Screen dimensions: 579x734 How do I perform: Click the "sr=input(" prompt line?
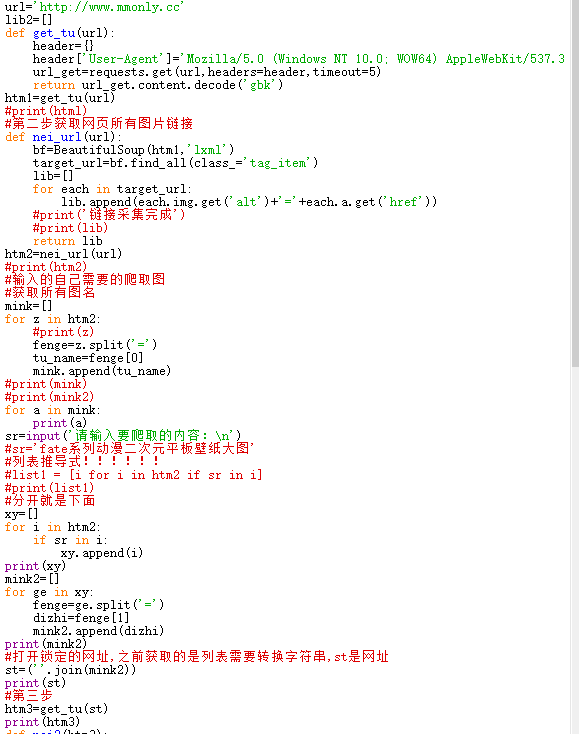(x=123, y=436)
